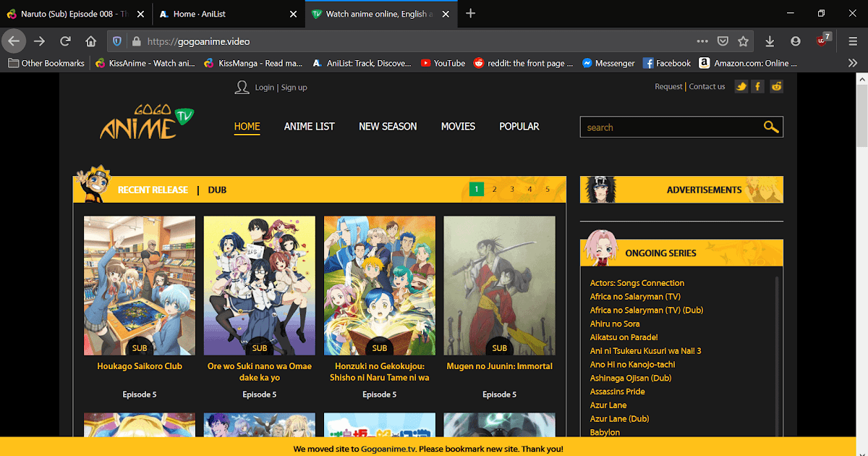Open the Other Bookmarks folder
This screenshot has height=456, width=868.
[x=46, y=63]
